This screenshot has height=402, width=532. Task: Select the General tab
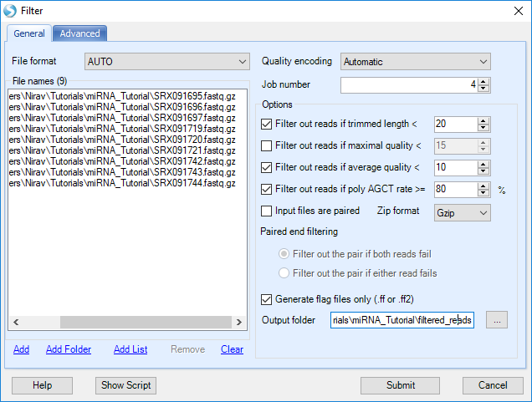(29, 33)
